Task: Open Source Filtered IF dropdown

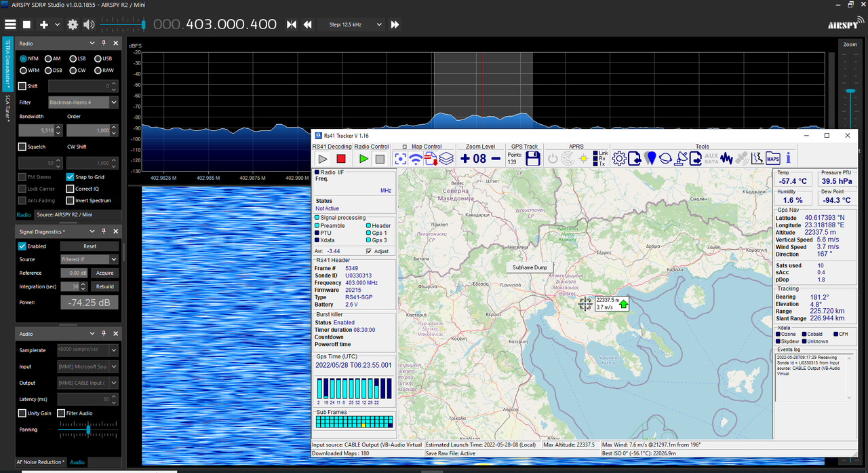Action: coord(89,259)
